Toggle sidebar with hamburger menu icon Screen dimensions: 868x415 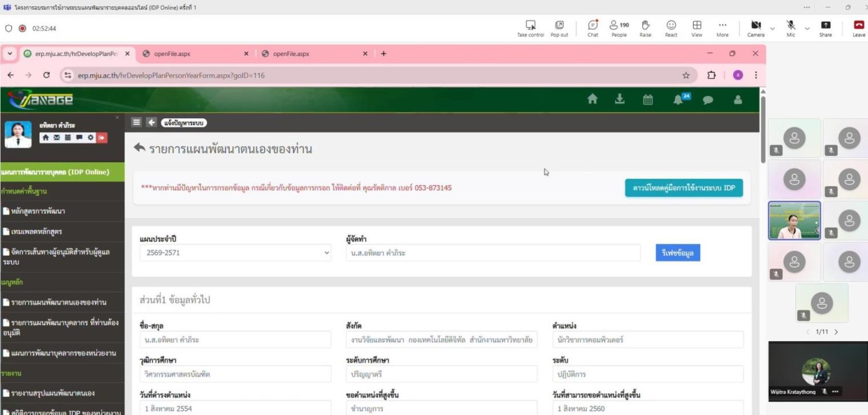click(136, 122)
